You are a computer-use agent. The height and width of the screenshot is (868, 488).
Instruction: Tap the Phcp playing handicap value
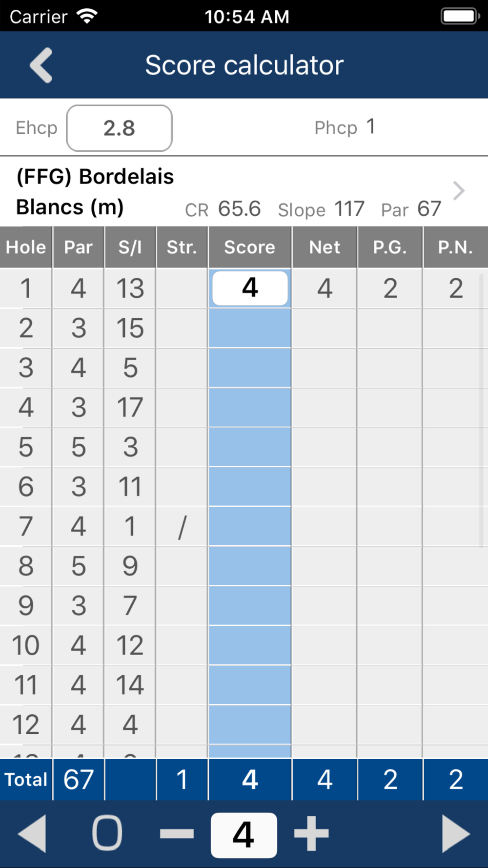(371, 127)
